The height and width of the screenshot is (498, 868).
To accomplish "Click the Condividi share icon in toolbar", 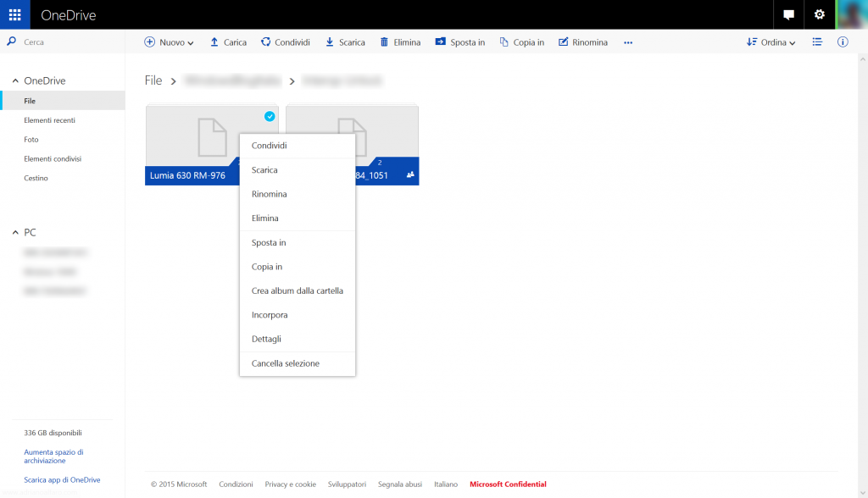I will [266, 41].
